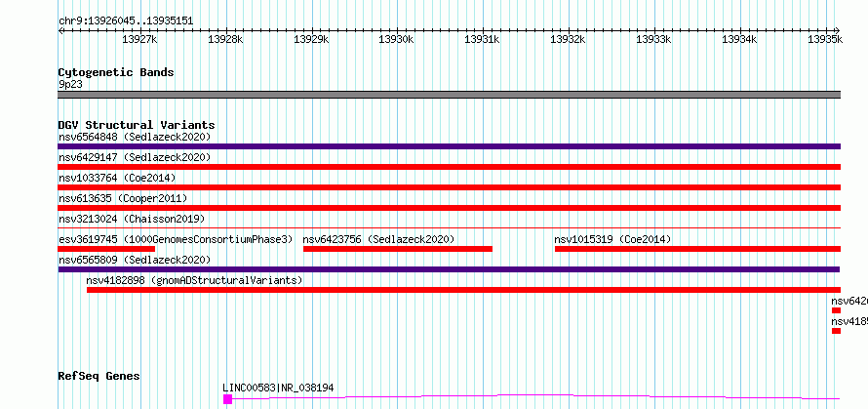Click the 13928k ruler tick label

225,39
